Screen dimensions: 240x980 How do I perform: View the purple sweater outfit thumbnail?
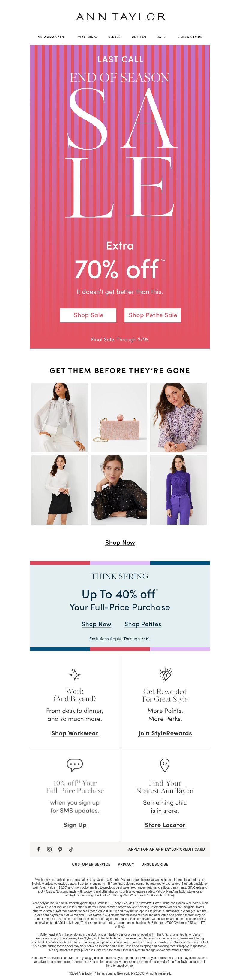point(178,490)
